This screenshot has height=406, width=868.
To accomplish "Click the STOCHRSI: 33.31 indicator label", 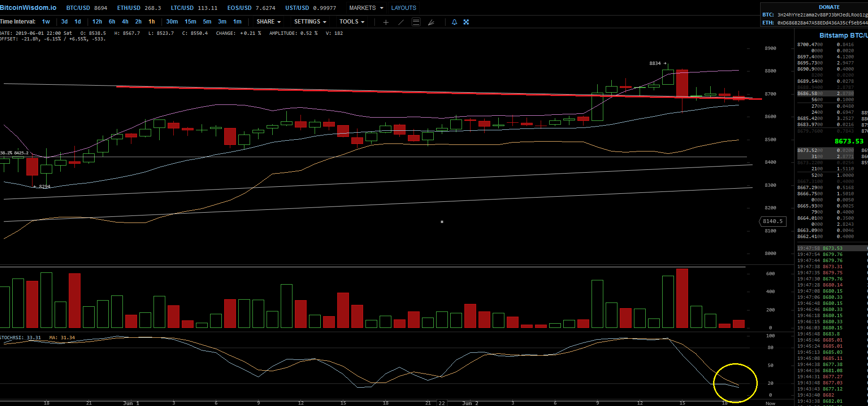I will tap(20, 338).
